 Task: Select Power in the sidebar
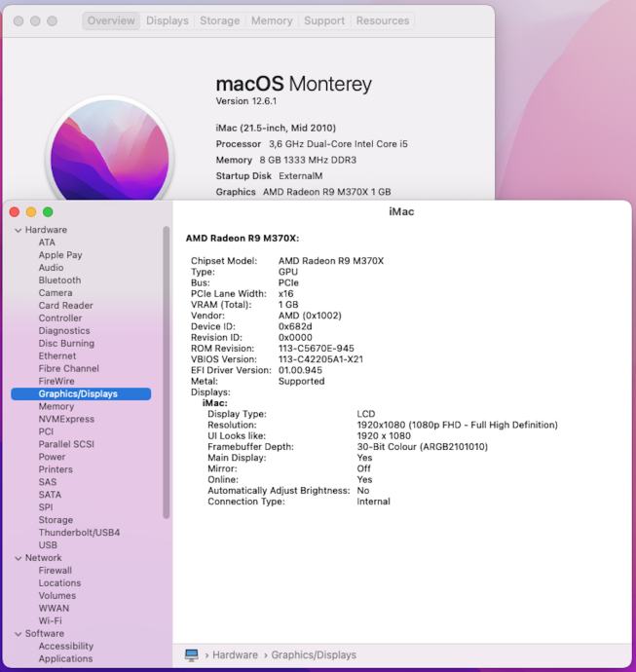point(52,457)
